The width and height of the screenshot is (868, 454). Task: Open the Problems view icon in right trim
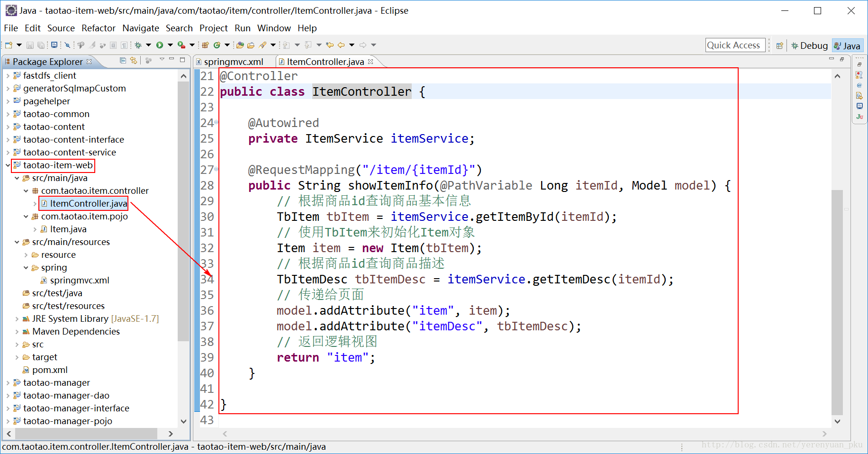tap(859, 75)
